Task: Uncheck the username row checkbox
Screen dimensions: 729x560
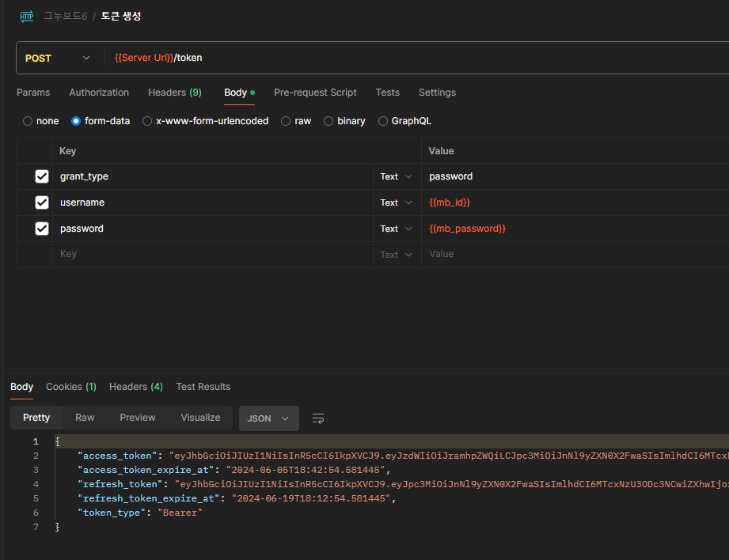Action: pos(42,202)
